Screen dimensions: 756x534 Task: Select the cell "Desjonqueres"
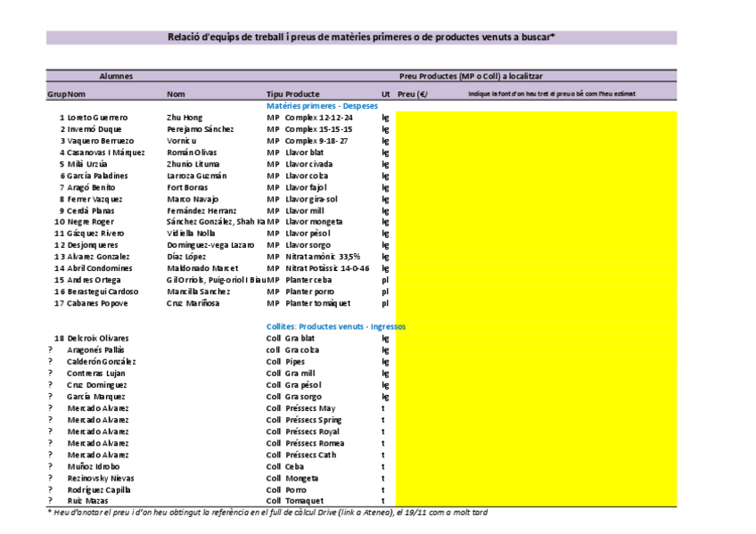93,245
